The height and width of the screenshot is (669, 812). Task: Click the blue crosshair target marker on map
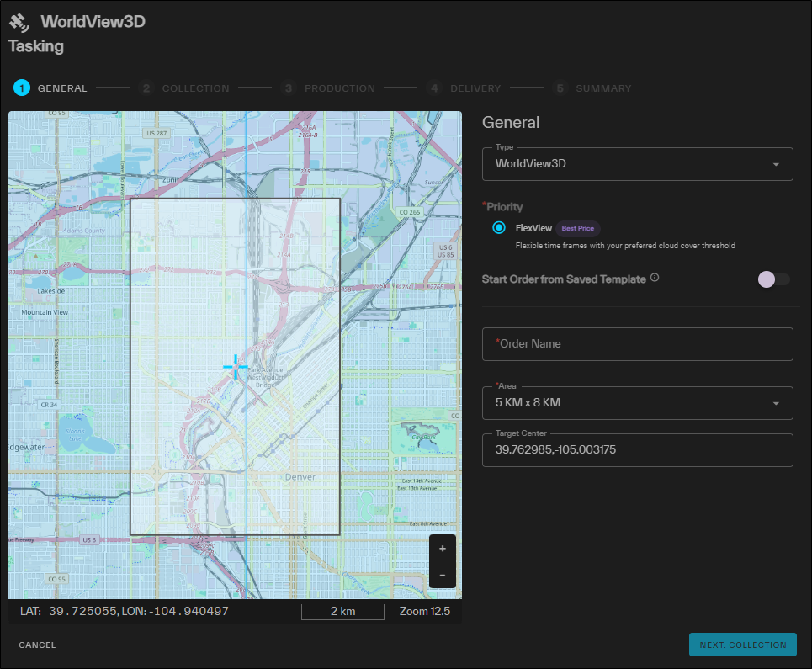[236, 367]
